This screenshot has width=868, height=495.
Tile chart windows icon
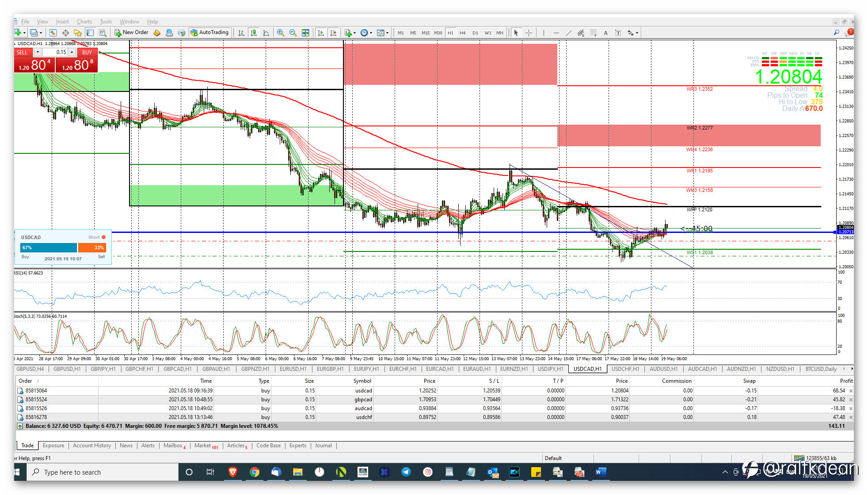pos(305,33)
